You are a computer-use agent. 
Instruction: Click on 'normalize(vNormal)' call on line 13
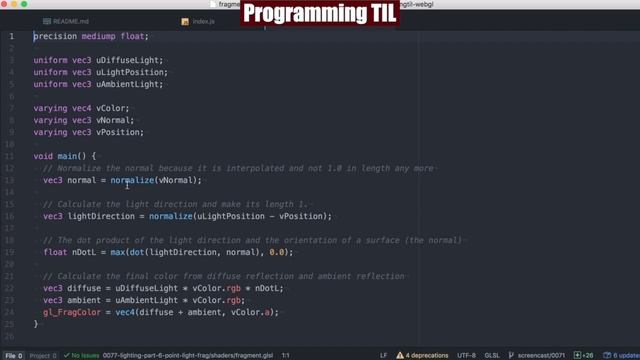(153, 180)
